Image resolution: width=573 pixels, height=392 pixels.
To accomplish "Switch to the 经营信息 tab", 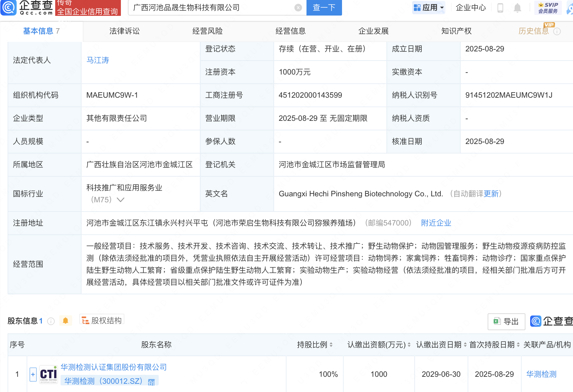I will [291, 31].
